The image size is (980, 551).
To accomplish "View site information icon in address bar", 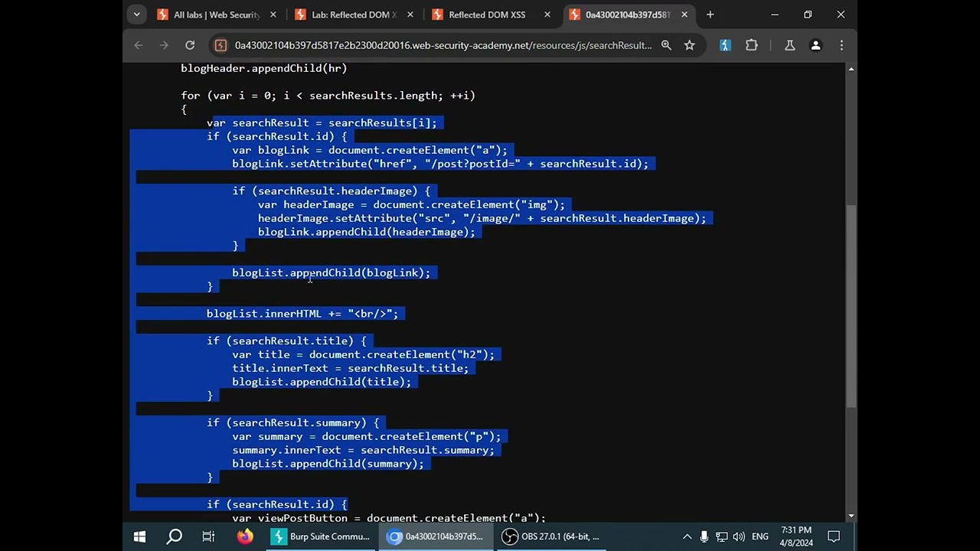I will coord(220,45).
